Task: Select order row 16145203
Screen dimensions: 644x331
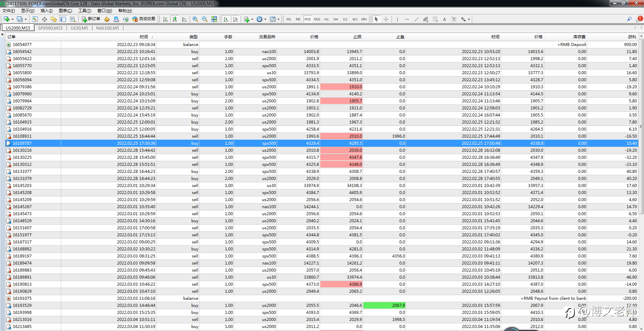Action: coord(22,185)
